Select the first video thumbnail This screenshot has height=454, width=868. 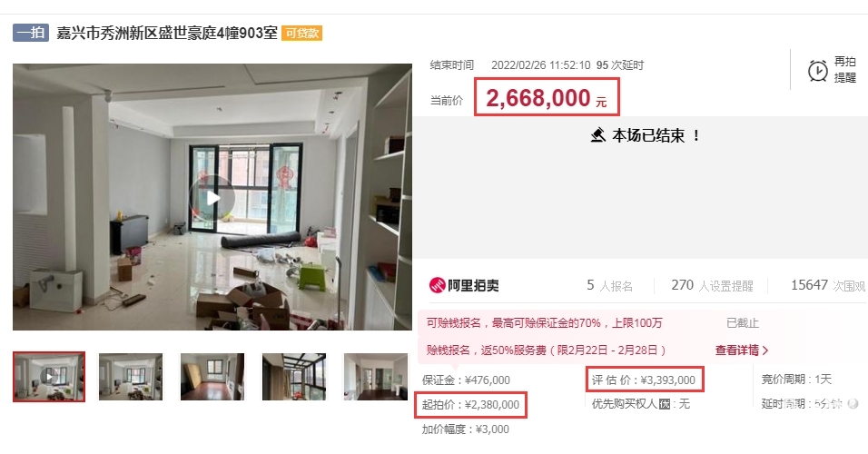[49, 377]
